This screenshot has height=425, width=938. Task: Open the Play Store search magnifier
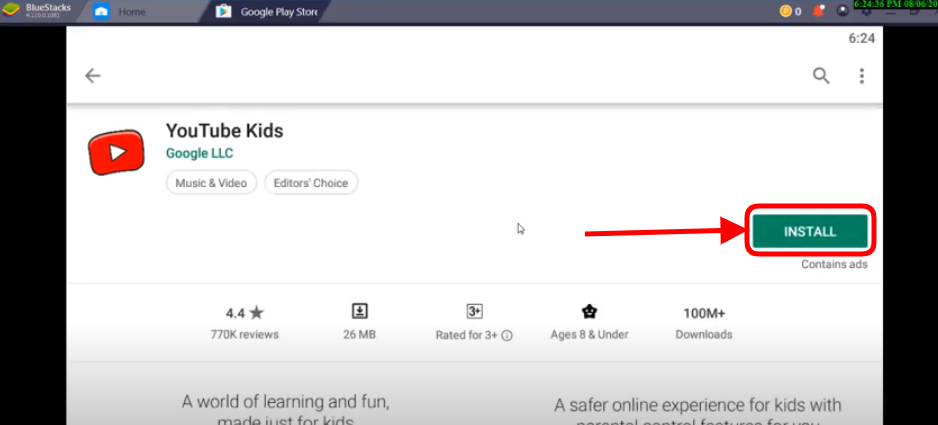(821, 75)
